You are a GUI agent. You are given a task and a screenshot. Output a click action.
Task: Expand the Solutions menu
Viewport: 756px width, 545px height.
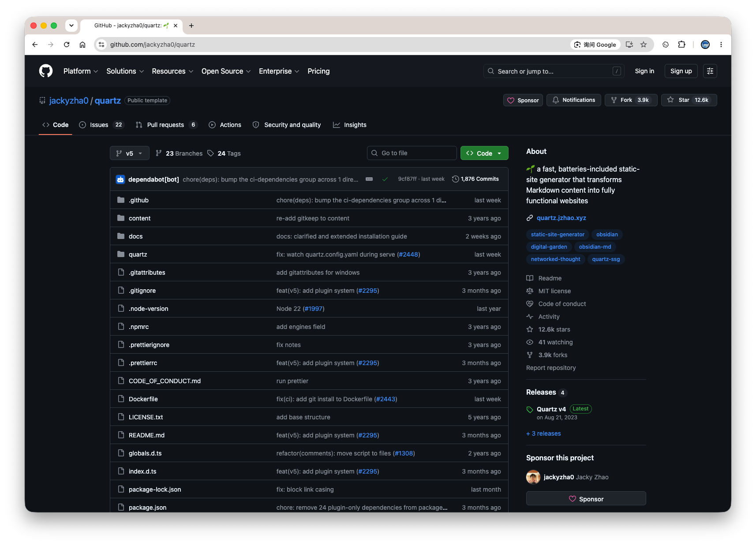pos(125,71)
